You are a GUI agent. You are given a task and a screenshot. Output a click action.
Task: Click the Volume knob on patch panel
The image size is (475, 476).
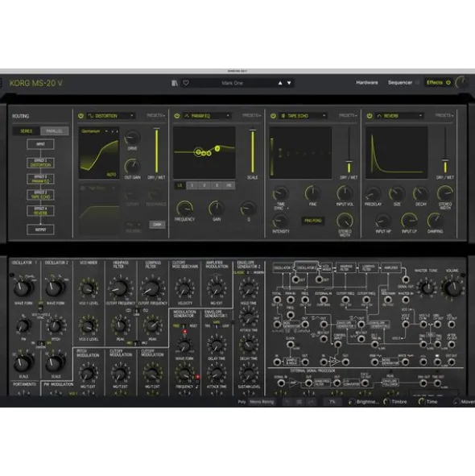[452, 287]
